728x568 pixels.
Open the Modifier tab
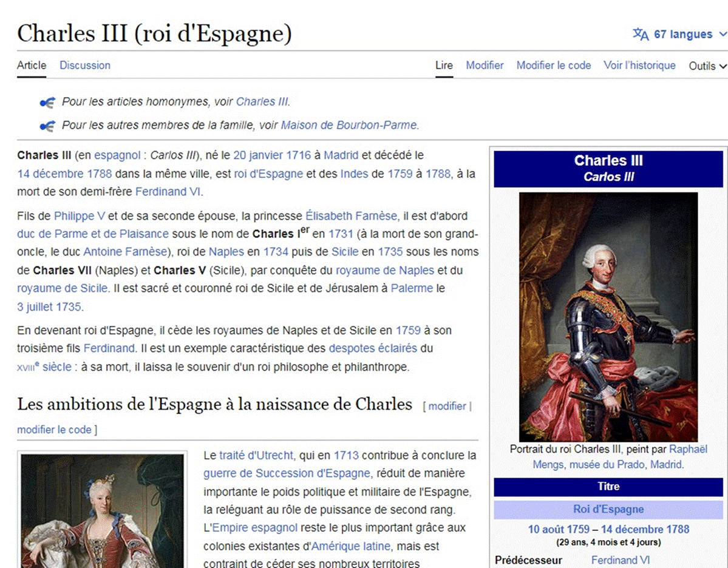pyautogui.click(x=485, y=66)
